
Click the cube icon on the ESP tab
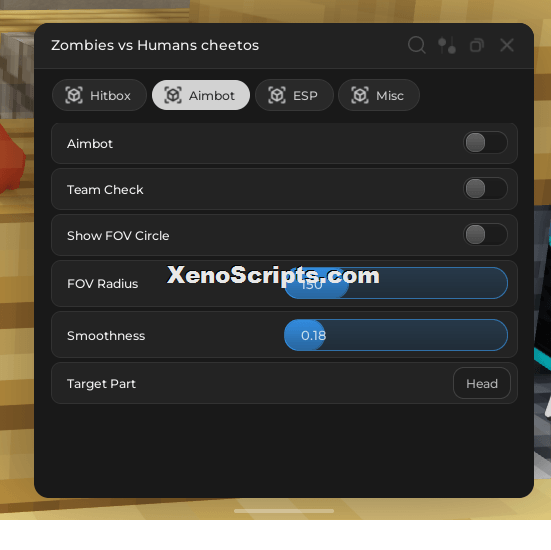coord(277,95)
